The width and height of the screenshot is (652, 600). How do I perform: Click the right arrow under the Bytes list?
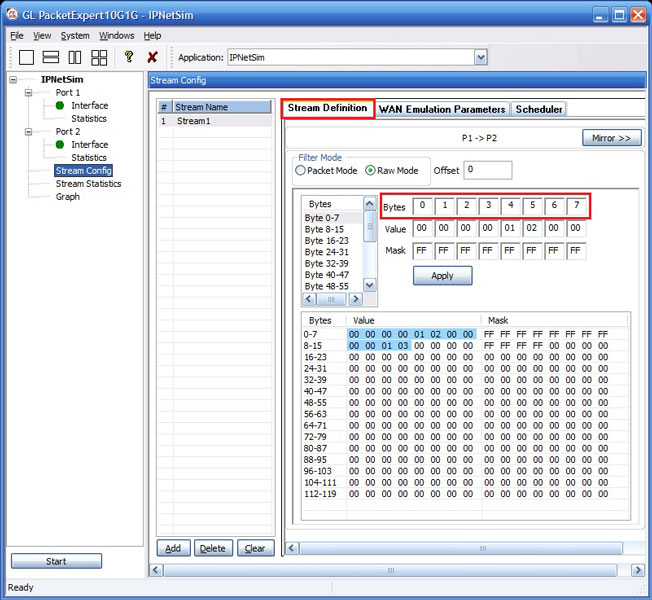coord(355,299)
